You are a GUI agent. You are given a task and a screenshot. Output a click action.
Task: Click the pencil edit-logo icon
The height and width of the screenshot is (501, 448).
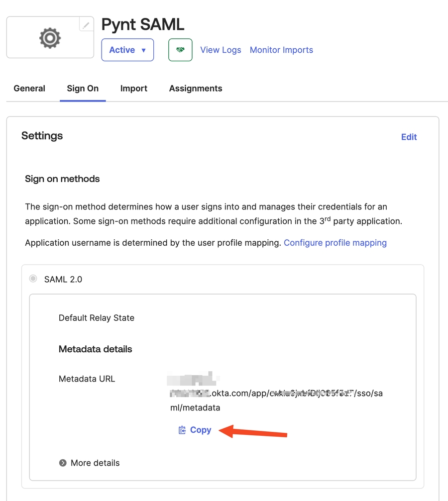pyautogui.click(x=86, y=24)
